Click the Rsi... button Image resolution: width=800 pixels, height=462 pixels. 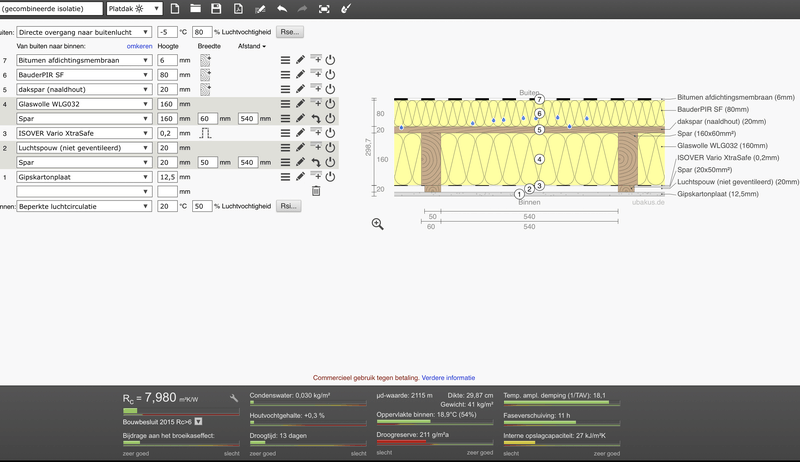click(x=288, y=206)
